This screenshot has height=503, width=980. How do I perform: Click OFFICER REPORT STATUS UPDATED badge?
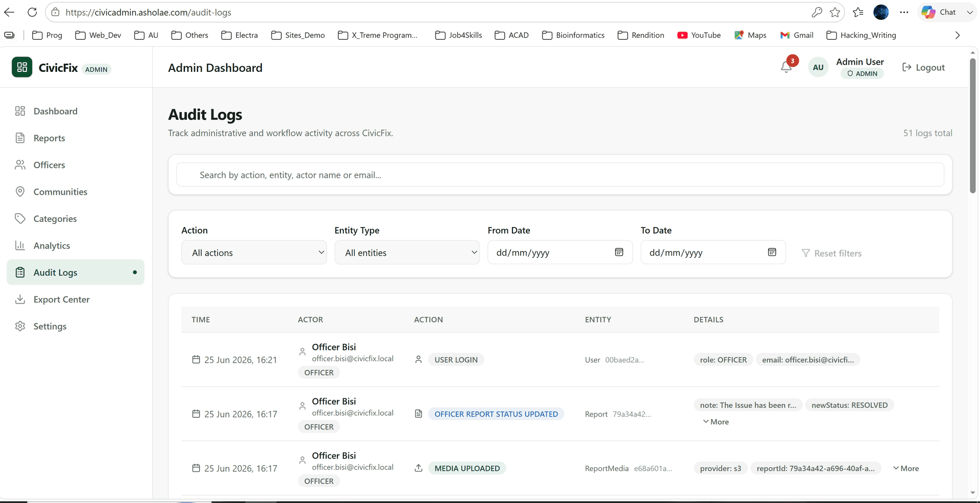click(496, 414)
